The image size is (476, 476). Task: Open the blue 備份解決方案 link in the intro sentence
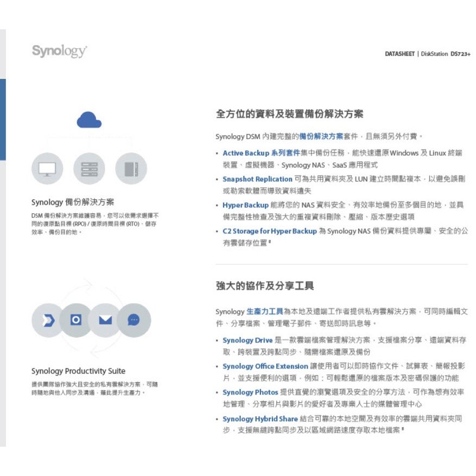pyautogui.click(x=321, y=136)
